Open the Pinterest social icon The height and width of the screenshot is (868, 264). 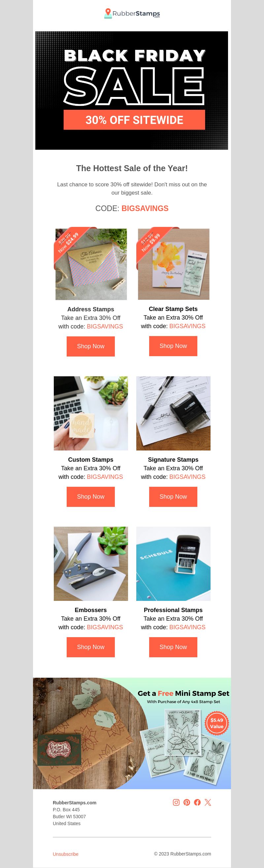coord(187,802)
